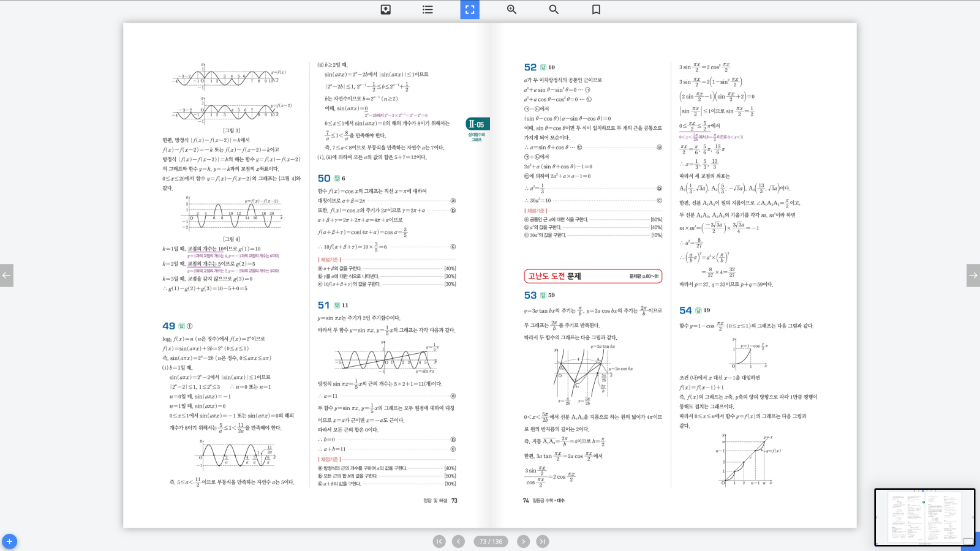The width and height of the screenshot is (980, 551).
Task: Jump to the last page
Action: pyautogui.click(x=543, y=541)
